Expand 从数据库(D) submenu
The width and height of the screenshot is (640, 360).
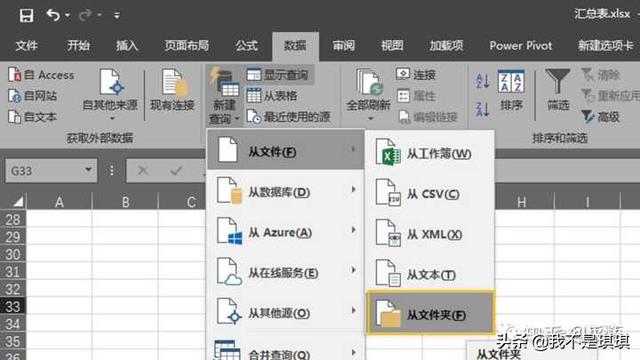pos(285,191)
